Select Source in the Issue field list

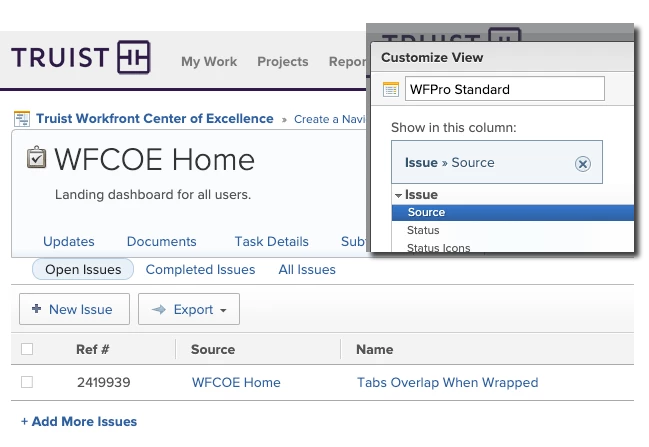512,212
